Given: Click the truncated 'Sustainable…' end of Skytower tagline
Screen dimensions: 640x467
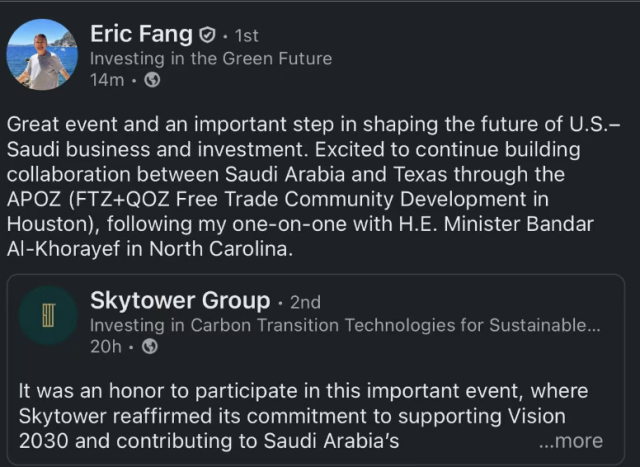Looking at the screenshot, I should click(x=549, y=325).
